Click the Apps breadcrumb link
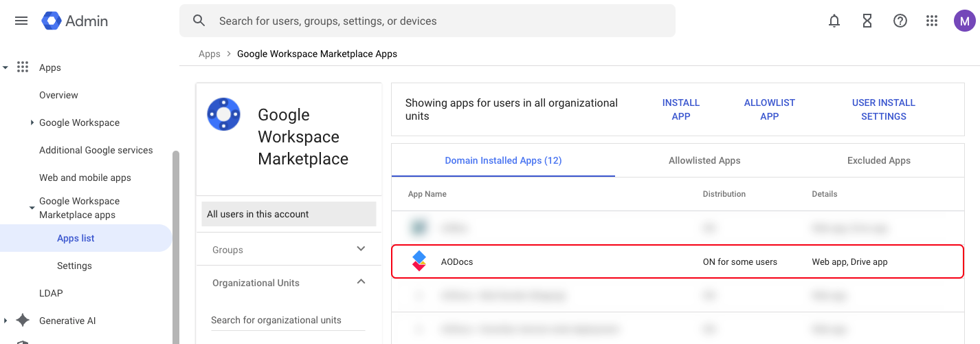 tap(210, 54)
